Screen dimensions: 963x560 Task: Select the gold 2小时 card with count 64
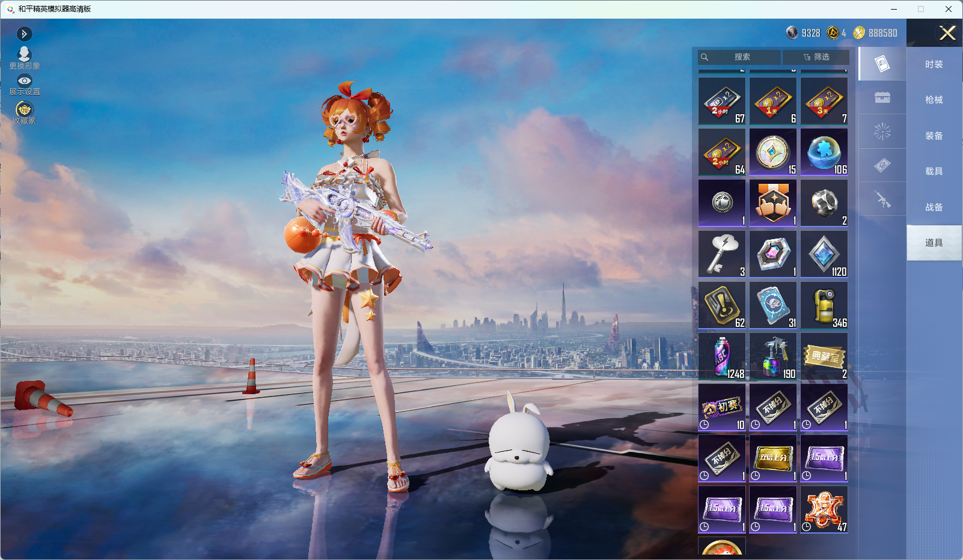point(722,152)
